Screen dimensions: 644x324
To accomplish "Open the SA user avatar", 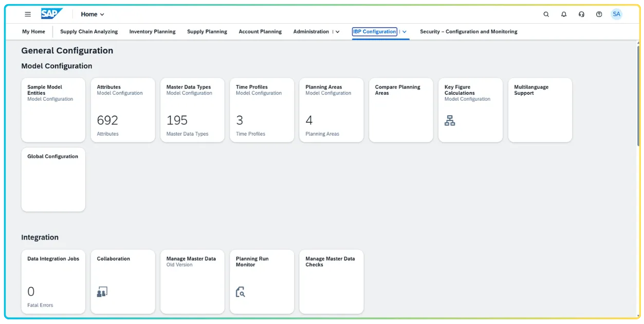I will pyautogui.click(x=616, y=14).
